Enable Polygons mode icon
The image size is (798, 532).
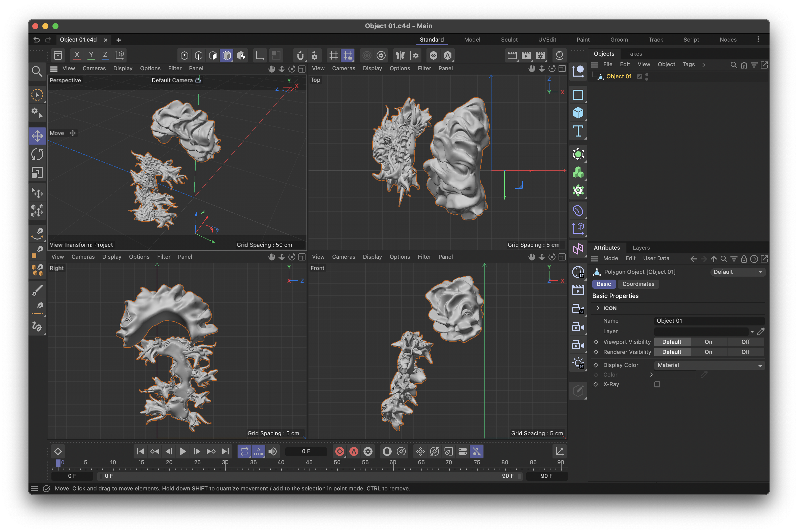click(213, 55)
